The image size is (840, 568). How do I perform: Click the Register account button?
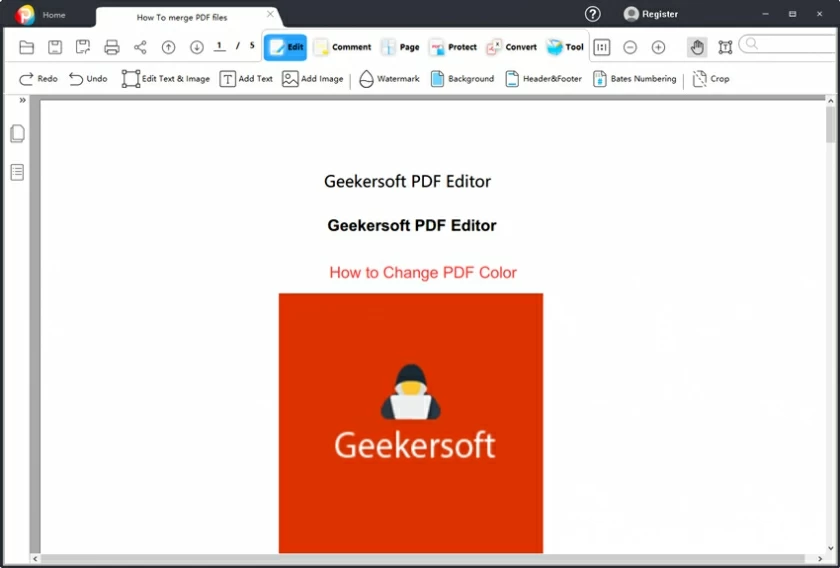(651, 14)
